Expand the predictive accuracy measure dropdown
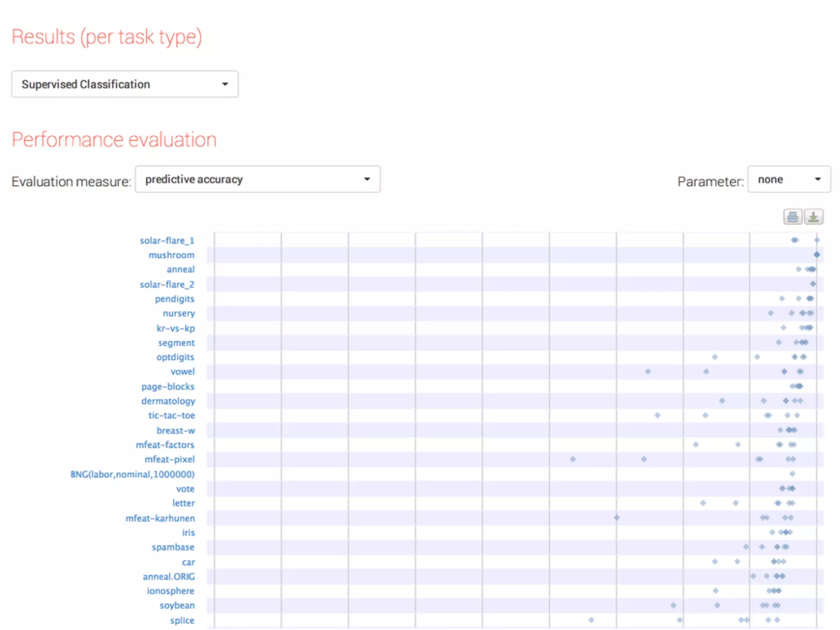Image resolution: width=840 pixels, height=630 pixels. click(258, 179)
